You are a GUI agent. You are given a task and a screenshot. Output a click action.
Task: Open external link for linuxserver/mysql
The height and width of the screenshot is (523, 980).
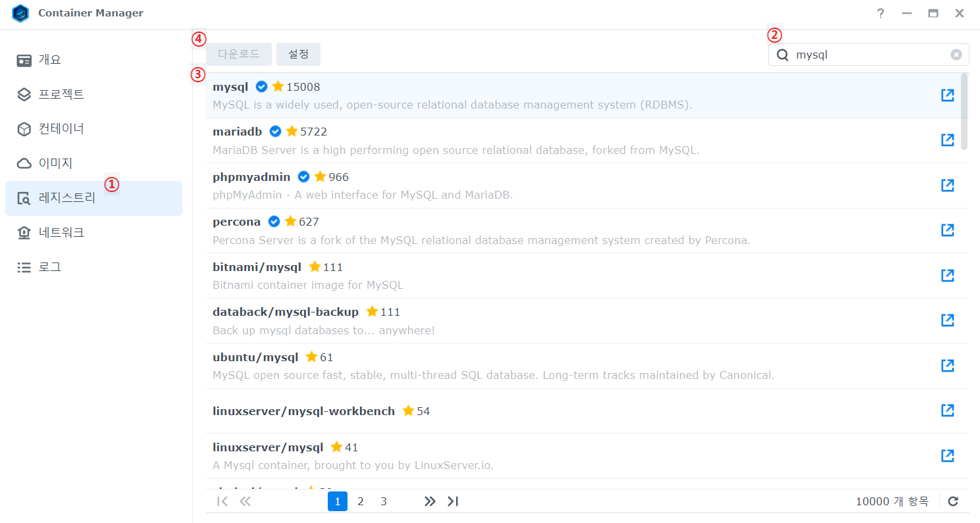click(948, 456)
